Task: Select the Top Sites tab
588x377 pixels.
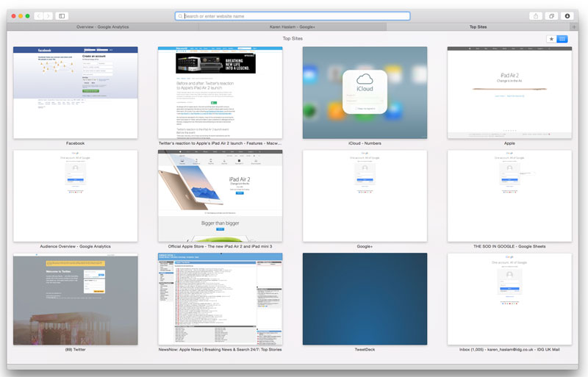Action: pyautogui.click(x=478, y=27)
